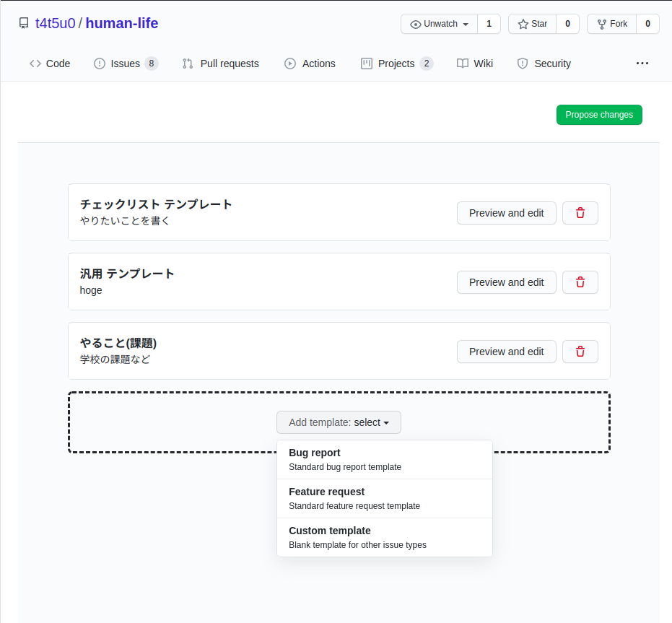
Task: Click the repository book icon beside t4t5u0
Action: (x=24, y=23)
